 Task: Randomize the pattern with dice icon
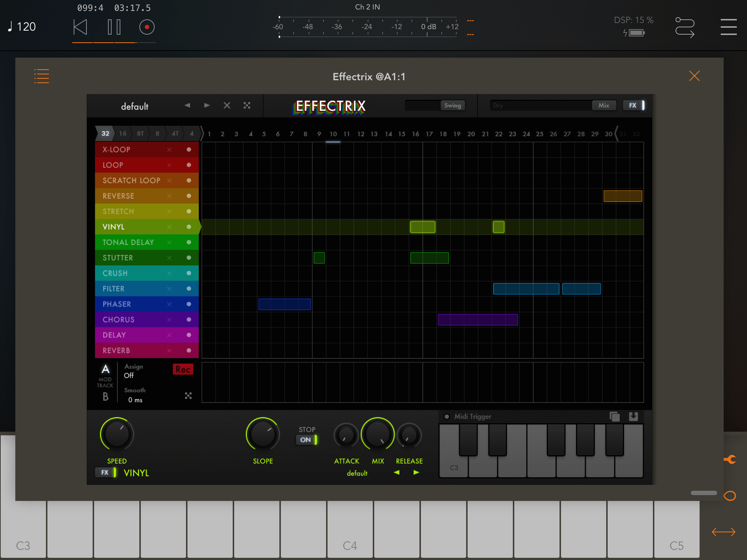point(247,105)
